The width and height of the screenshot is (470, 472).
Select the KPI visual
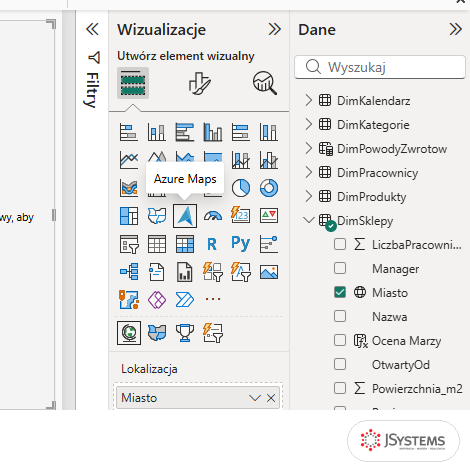269,216
